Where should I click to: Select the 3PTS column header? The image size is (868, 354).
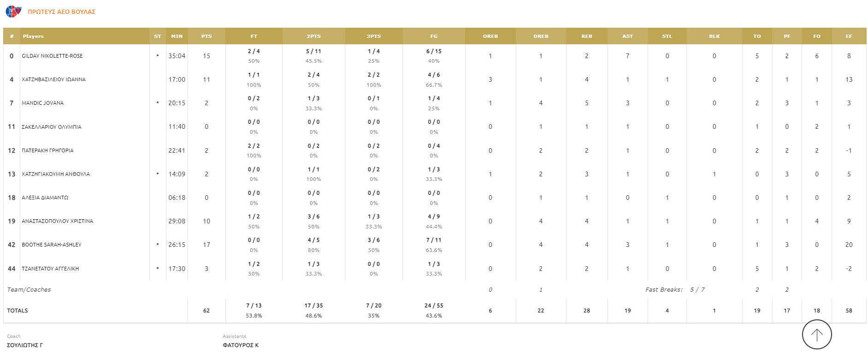373,36
